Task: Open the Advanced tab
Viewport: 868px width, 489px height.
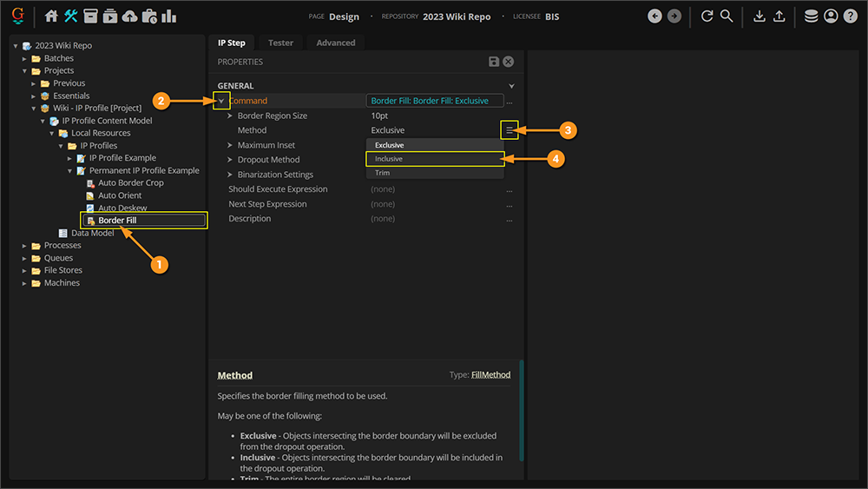Action: pyautogui.click(x=335, y=43)
